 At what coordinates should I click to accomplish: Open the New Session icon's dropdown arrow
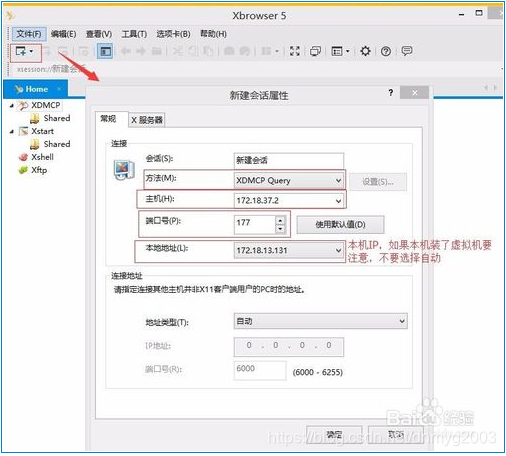pyautogui.click(x=31, y=51)
